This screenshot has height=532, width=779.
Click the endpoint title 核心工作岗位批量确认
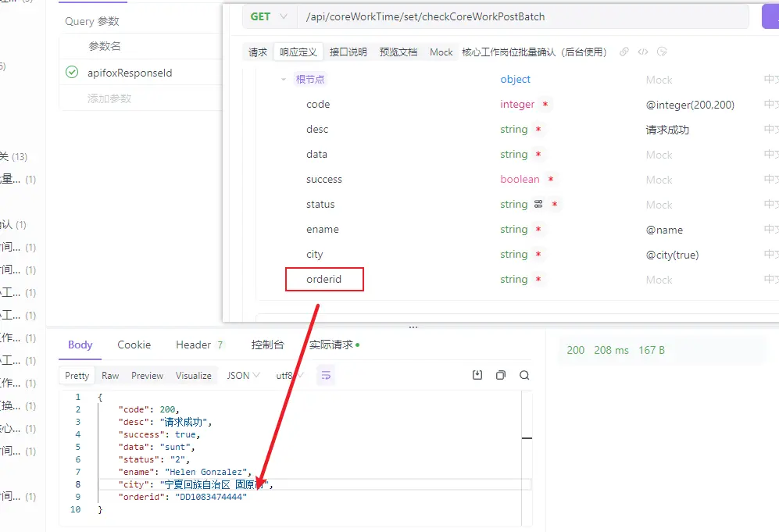coord(534,52)
